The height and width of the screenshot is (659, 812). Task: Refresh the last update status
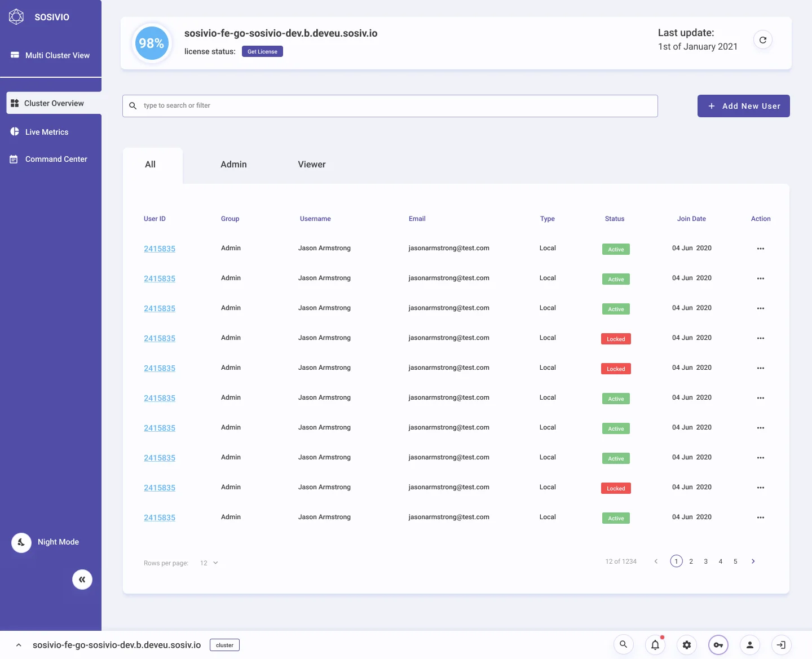point(763,40)
